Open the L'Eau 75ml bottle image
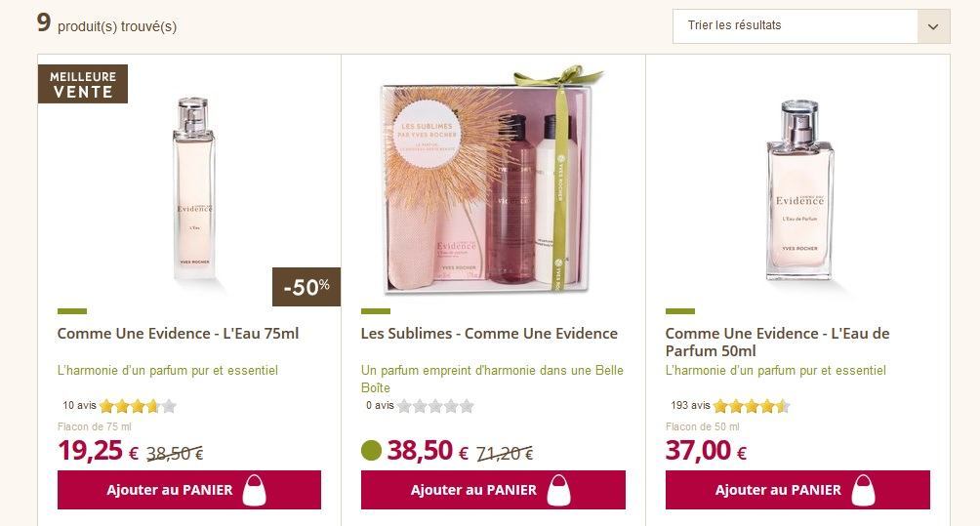 [x=192, y=192]
